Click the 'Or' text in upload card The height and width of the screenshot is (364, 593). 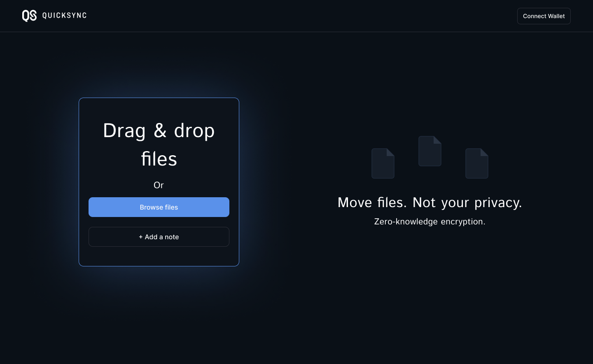pyautogui.click(x=159, y=185)
